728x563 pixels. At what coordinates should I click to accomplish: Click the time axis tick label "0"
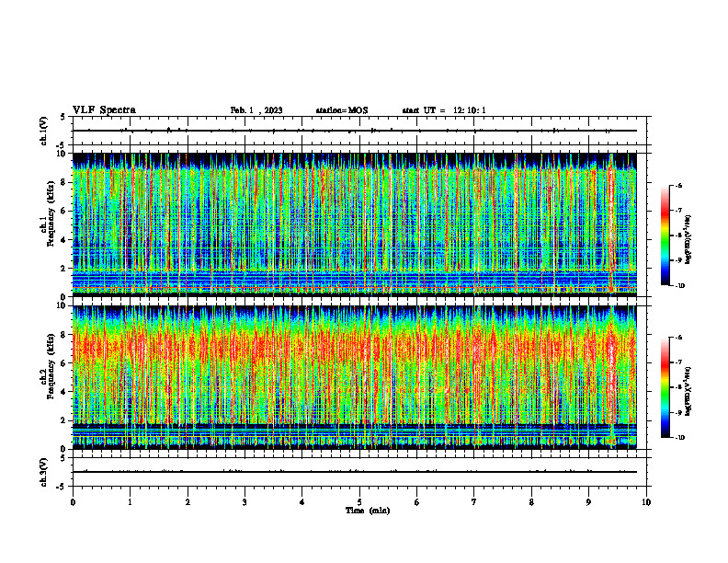click(x=73, y=502)
